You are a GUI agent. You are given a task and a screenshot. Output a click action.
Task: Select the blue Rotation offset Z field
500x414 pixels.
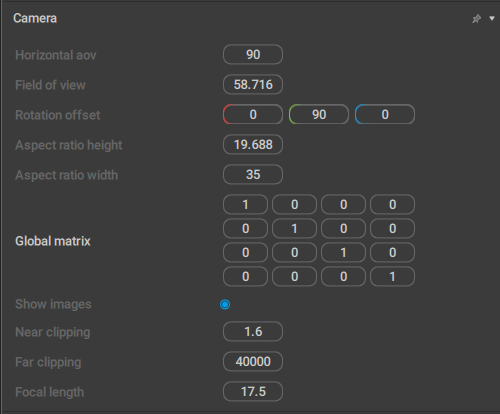tap(385, 114)
